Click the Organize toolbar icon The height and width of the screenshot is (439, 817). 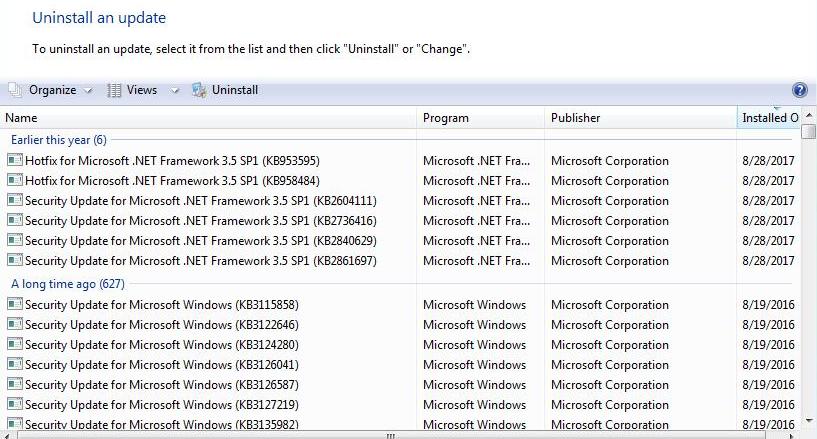[15, 90]
